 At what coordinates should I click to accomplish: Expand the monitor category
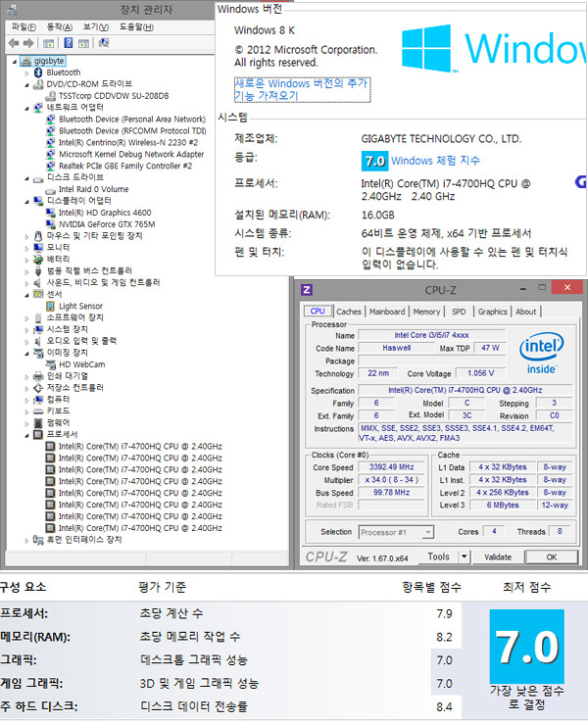click(26, 248)
